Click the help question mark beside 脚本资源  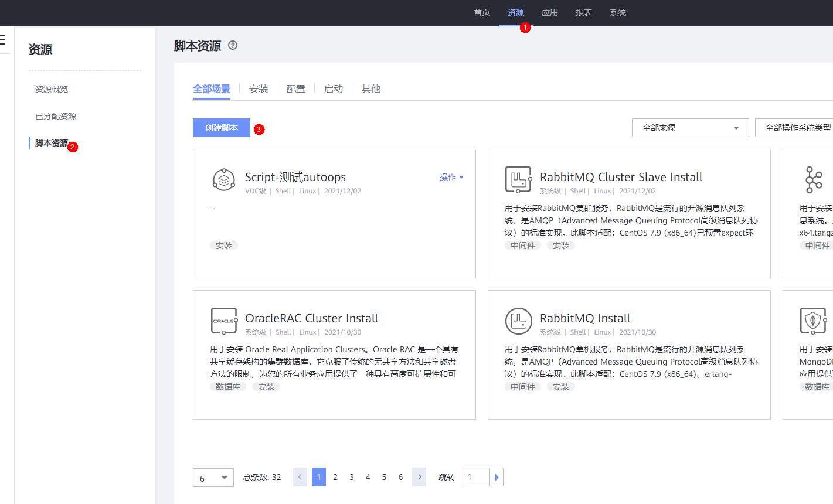233,45
